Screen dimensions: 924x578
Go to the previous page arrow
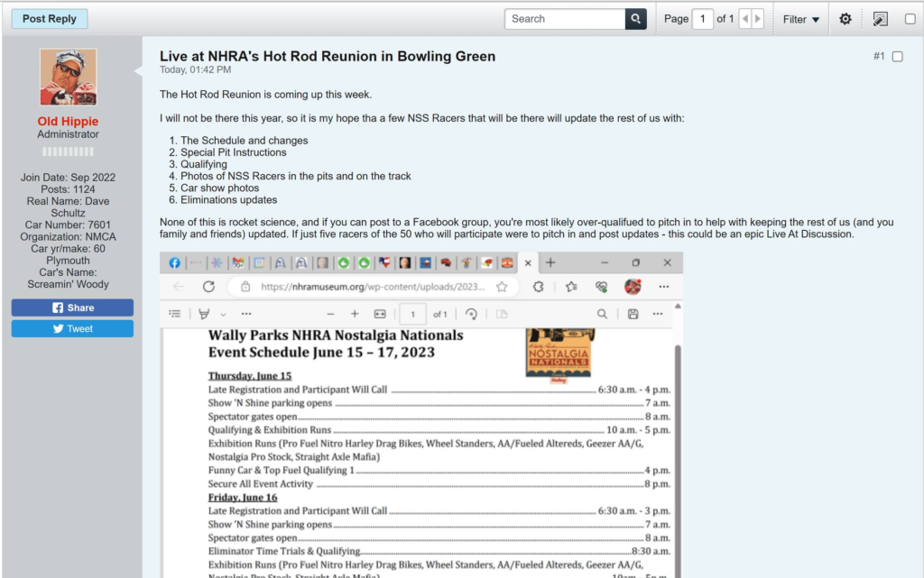coord(745,19)
